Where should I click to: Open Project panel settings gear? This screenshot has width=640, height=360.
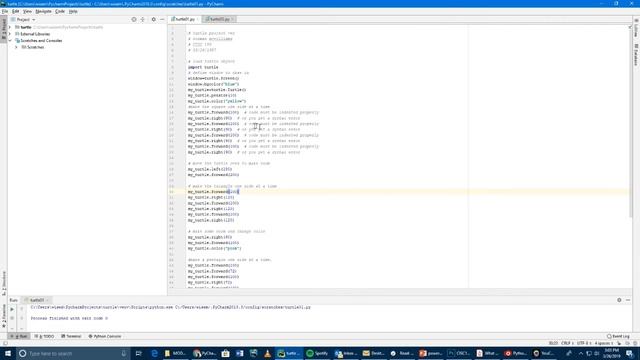click(154, 19)
